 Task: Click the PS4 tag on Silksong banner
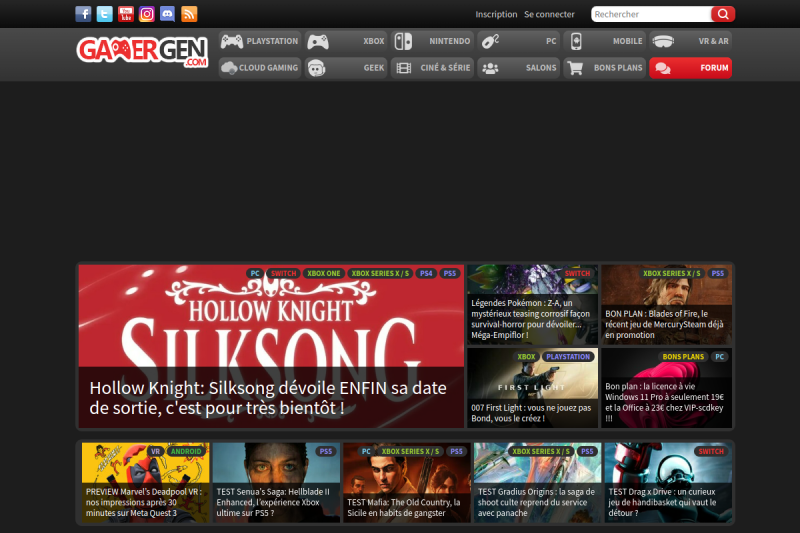tap(426, 273)
